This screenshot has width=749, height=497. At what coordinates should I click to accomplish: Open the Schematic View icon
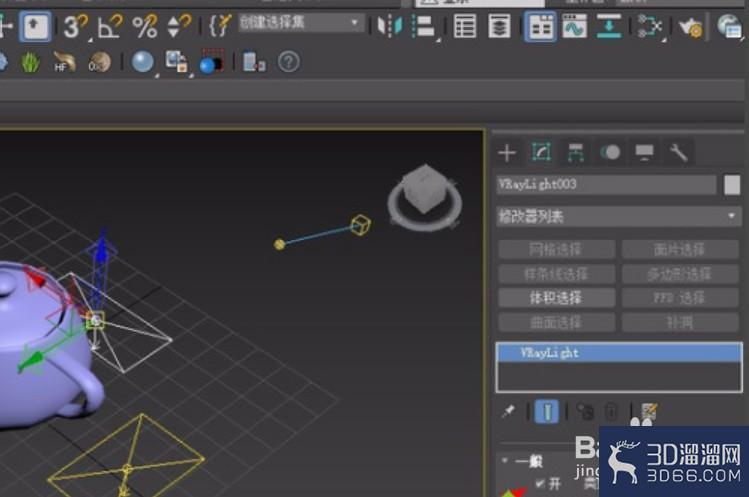coord(650,26)
